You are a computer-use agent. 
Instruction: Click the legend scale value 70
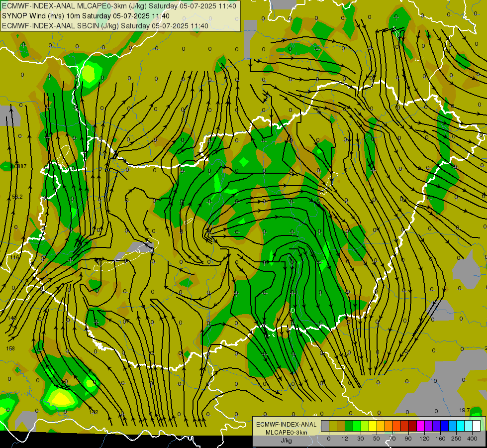[392, 439]
